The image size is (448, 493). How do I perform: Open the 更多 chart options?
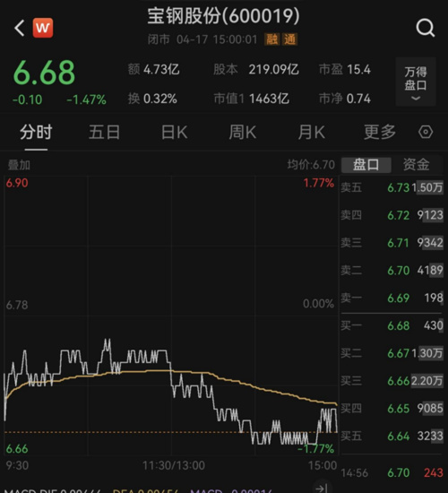380,132
